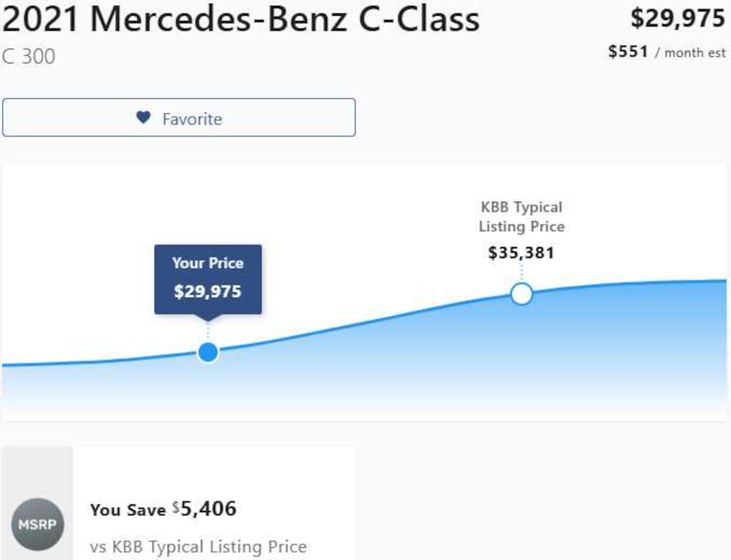Click $29,975 inside the Your Price tooltip
731x560 pixels.
208,291
